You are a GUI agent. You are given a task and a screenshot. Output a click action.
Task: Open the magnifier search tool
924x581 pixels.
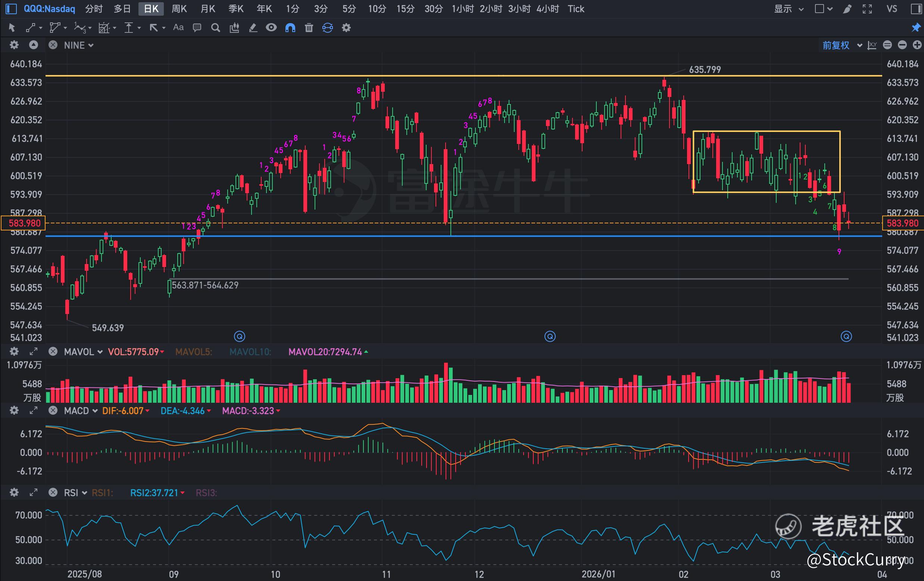[216, 28]
